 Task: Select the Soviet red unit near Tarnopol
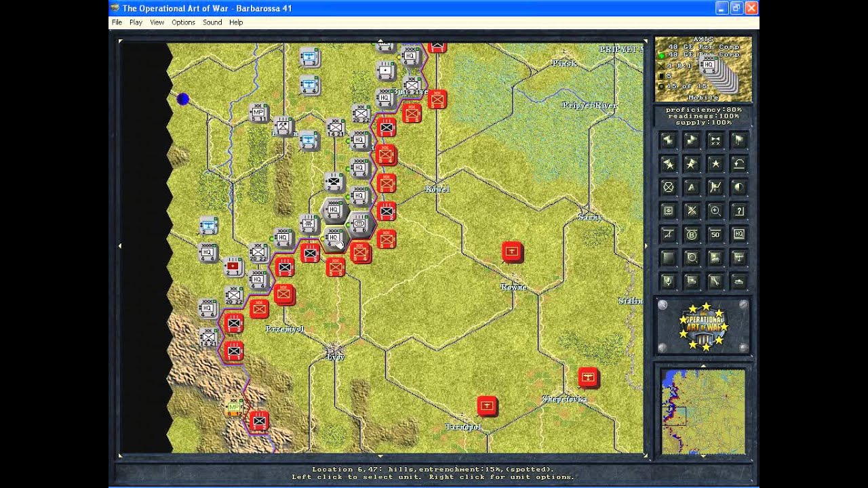(x=487, y=406)
